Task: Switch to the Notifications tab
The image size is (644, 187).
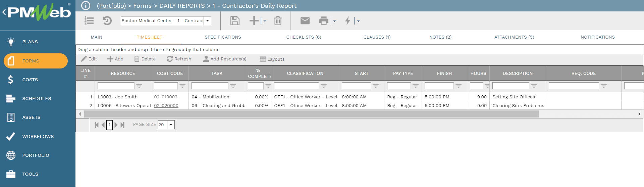Action: click(x=598, y=37)
